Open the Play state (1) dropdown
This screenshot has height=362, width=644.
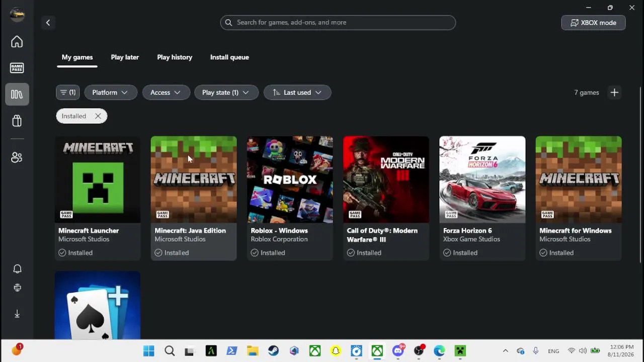(226, 93)
